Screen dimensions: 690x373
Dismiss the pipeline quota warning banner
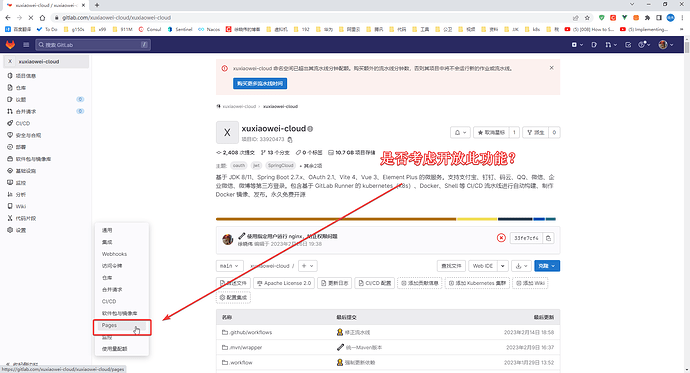pyautogui.click(x=551, y=68)
